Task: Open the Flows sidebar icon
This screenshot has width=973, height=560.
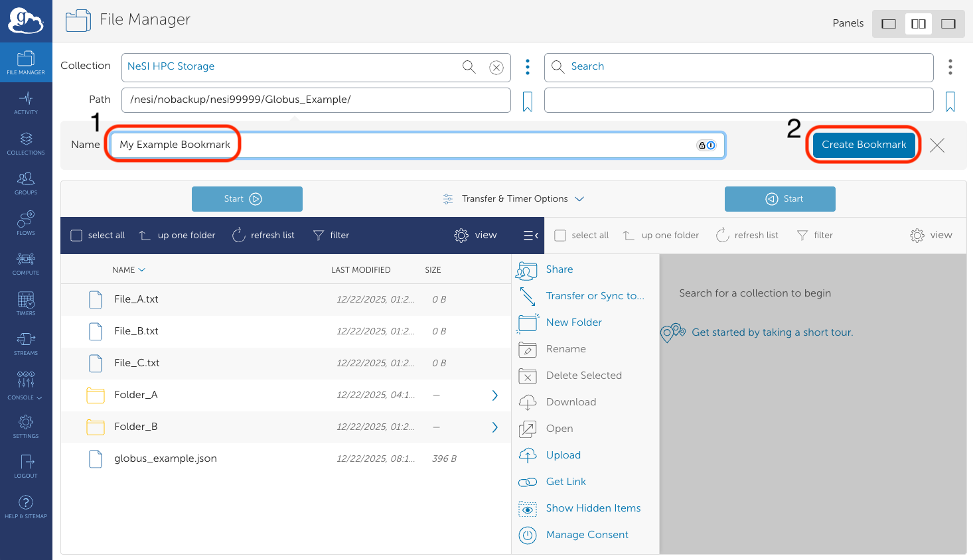Action: pyautogui.click(x=26, y=223)
